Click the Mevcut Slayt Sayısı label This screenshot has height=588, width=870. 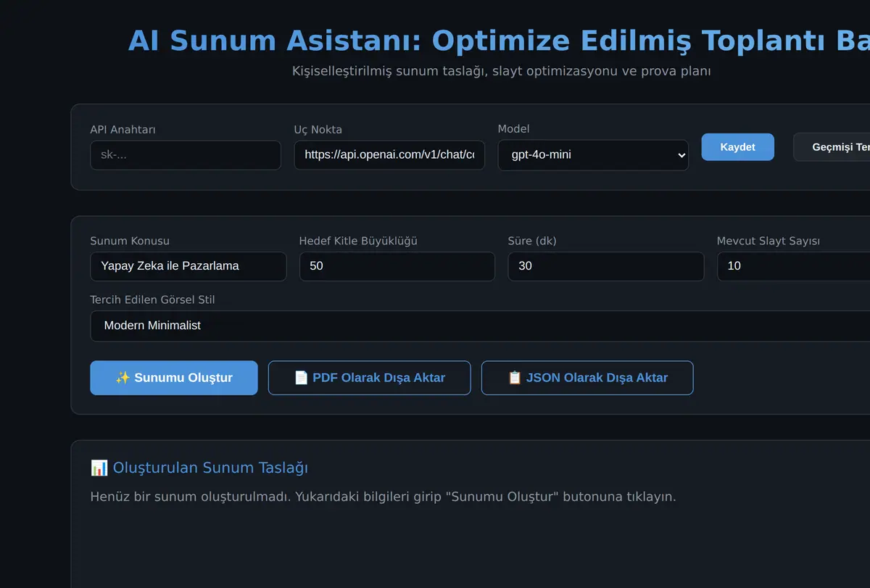pos(768,241)
